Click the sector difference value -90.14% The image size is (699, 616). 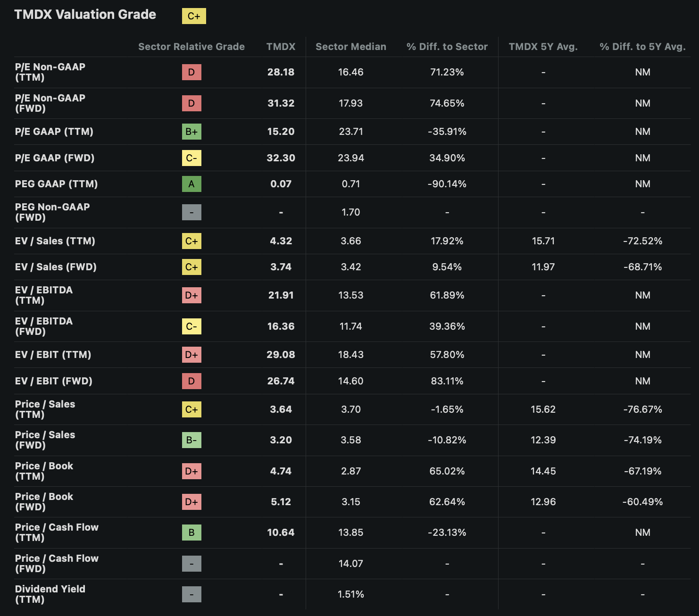447,184
